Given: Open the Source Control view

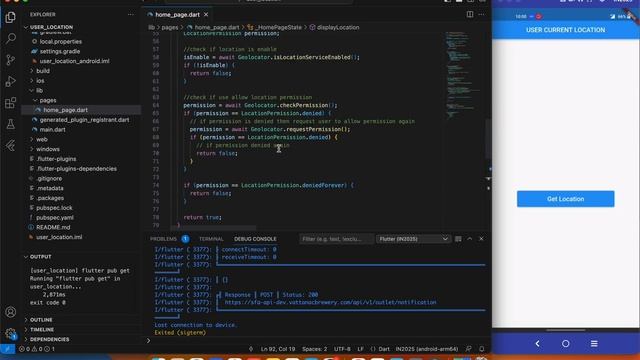Looking at the screenshot, I should point(11,60).
